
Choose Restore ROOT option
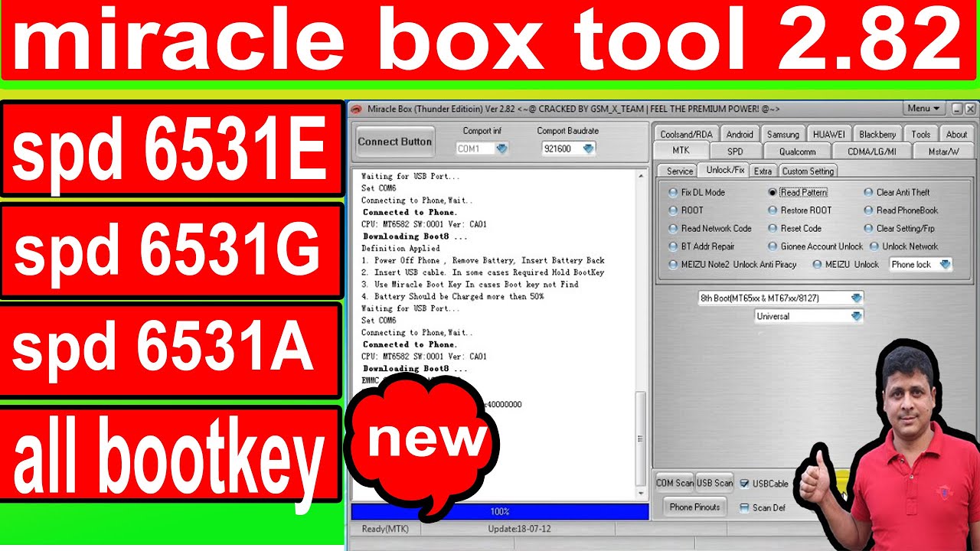tap(799, 210)
